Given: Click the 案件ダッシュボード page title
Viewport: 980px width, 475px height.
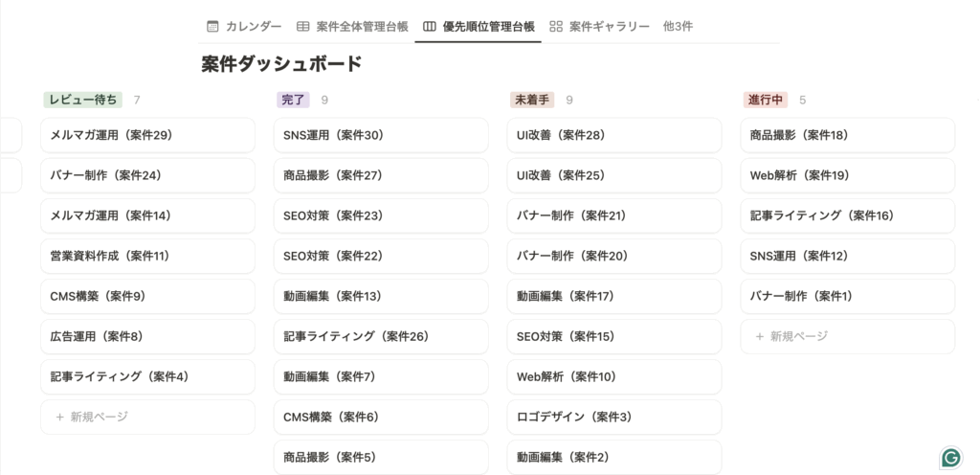Looking at the screenshot, I should pyautogui.click(x=281, y=64).
